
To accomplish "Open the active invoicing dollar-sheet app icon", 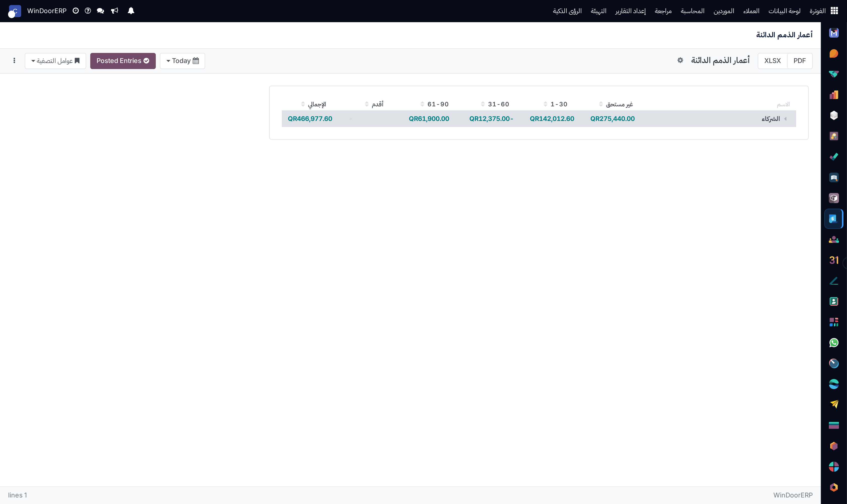I will (x=834, y=219).
